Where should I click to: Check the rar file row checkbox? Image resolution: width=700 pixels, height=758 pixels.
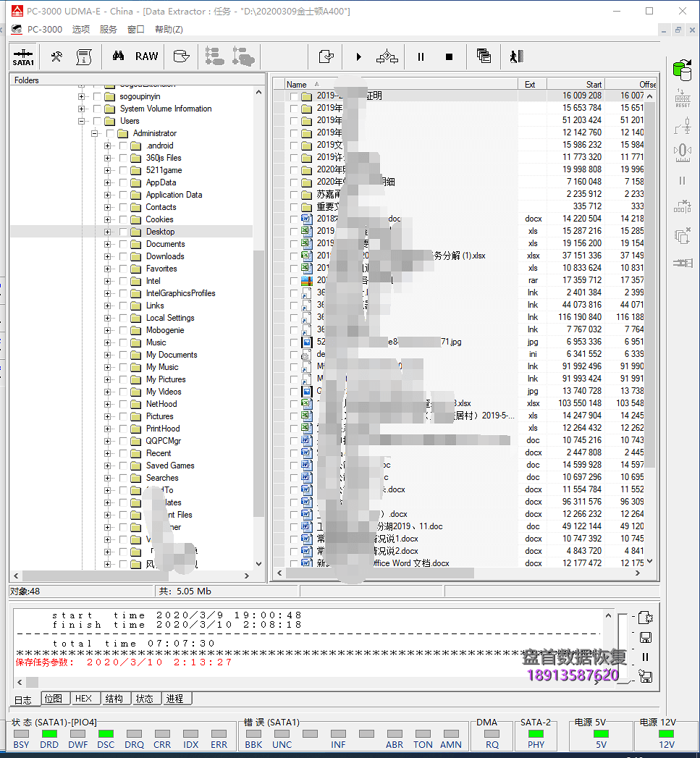[x=294, y=280]
